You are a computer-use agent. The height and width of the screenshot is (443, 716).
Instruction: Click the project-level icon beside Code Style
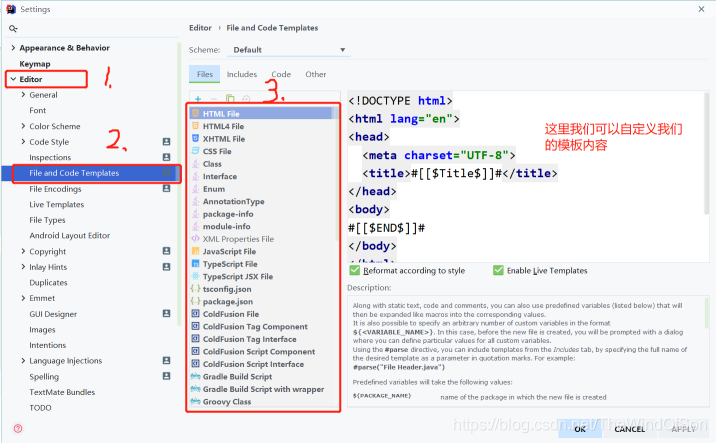167,142
